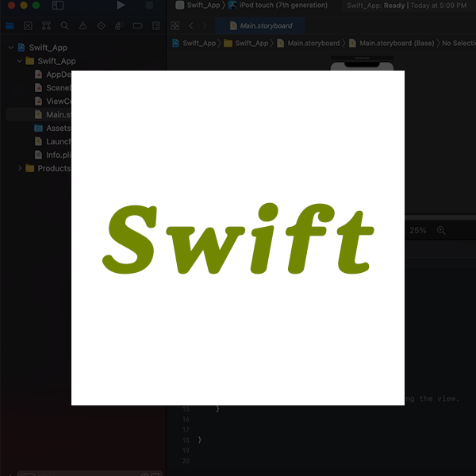Open the Project navigator folder icon
This screenshot has width=476, height=476.
[10, 26]
